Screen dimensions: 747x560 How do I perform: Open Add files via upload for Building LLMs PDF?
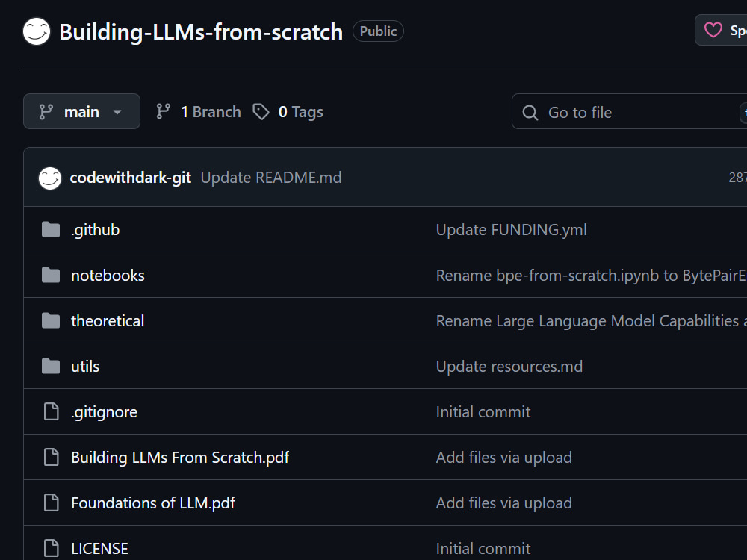coord(504,457)
